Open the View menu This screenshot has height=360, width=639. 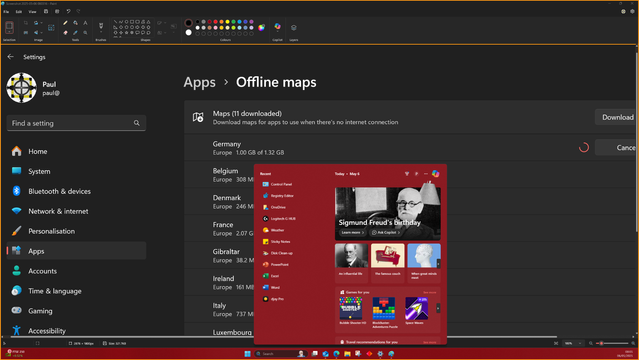(32, 11)
